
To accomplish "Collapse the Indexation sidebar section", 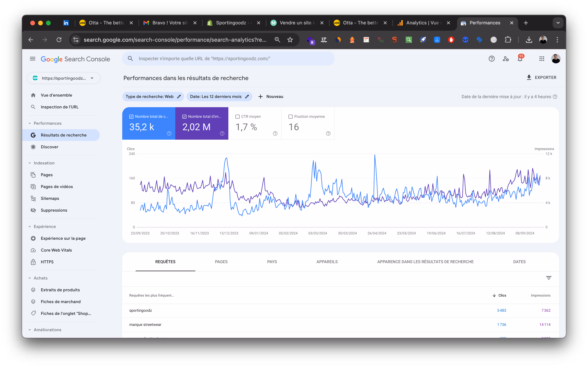I will pyautogui.click(x=30, y=163).
